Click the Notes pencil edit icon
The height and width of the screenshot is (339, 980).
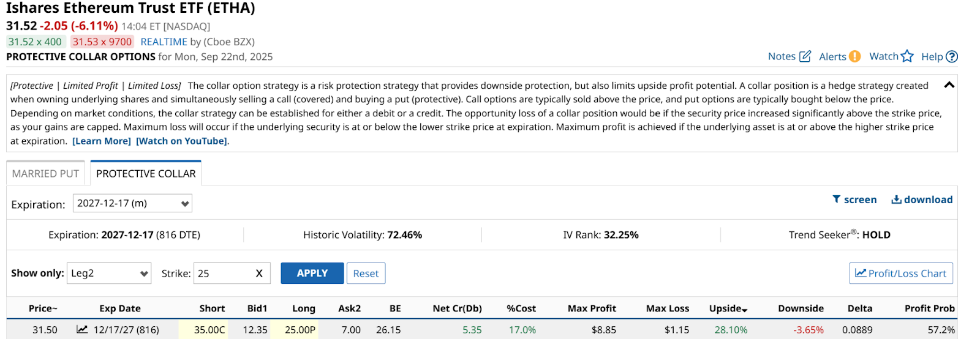click(x=805, y=56)
